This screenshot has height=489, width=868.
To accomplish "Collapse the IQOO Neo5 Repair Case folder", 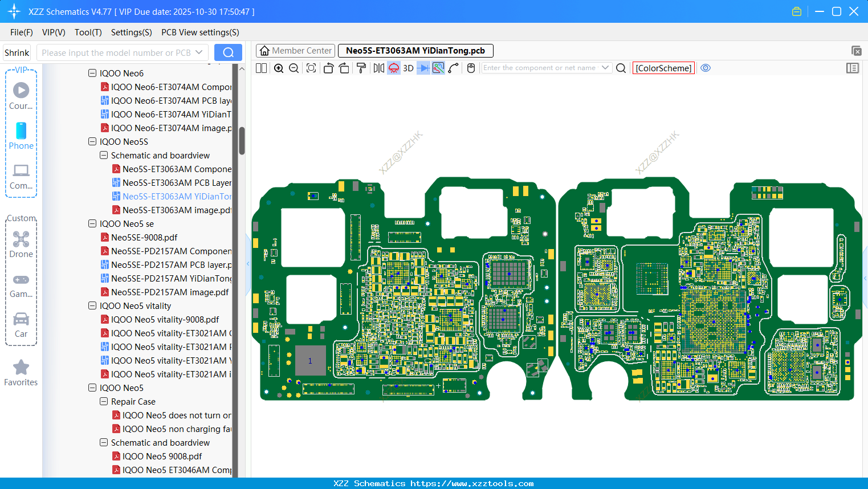I will tap(104, 401).
